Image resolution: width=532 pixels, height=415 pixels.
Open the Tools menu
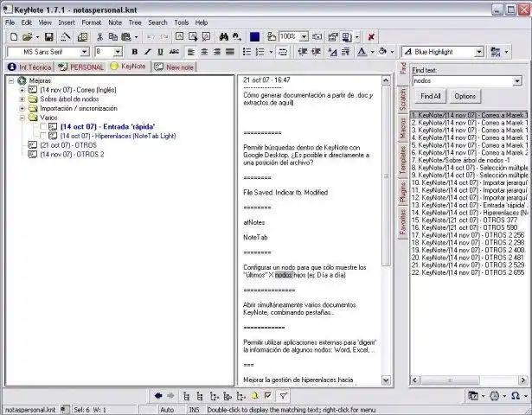click(x=181, y=22)
